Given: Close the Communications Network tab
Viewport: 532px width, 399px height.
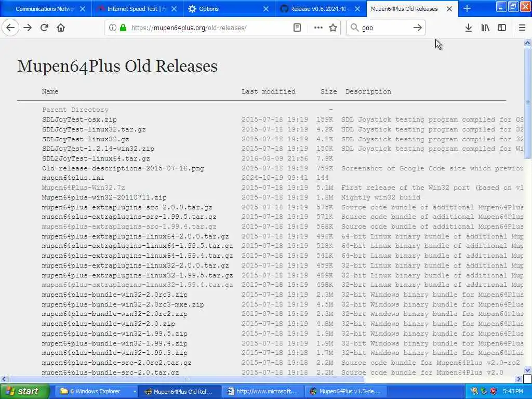Looking at the screenshot, I should point(83,9).
